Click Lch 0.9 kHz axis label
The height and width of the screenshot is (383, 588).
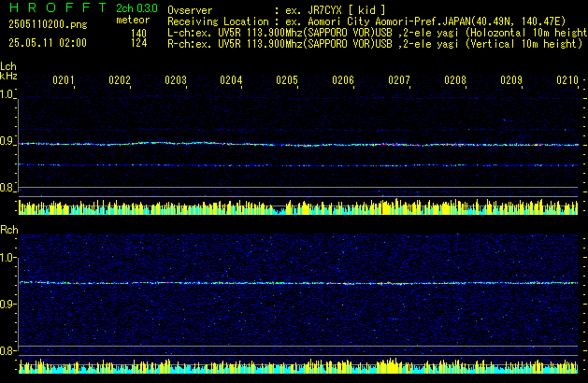pyautogui.click(x=7, y=141)
